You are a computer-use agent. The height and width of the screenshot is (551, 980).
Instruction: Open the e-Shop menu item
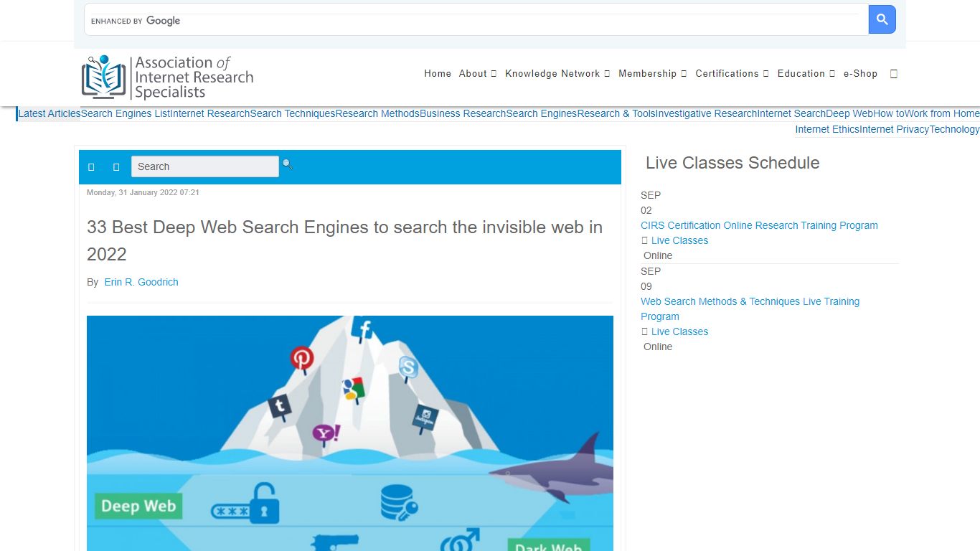point(860,74)
